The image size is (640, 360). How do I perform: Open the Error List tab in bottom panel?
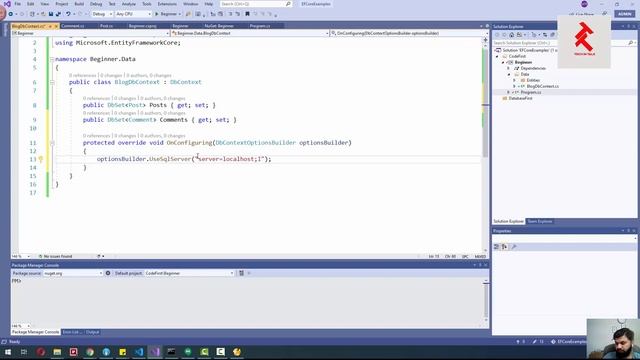pyautogui.click(x=71, y=332)
